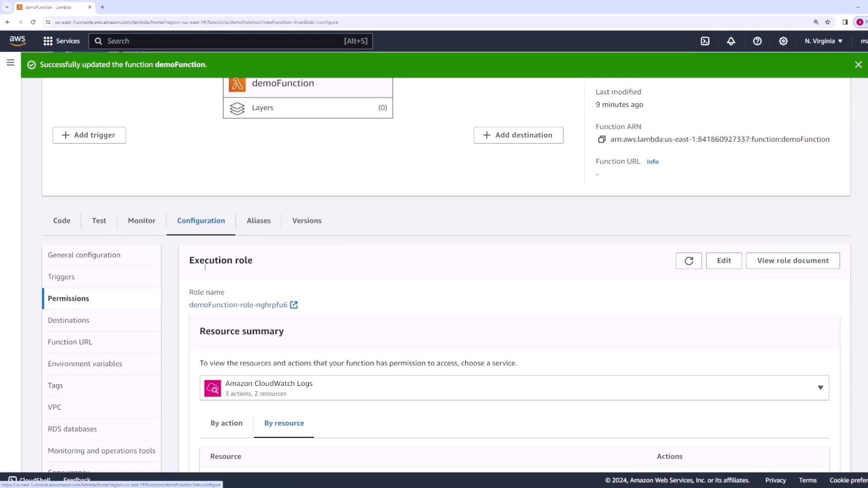The image size is (868, 488).
Task: Switch to the By action tab
Action: point(226,423)
